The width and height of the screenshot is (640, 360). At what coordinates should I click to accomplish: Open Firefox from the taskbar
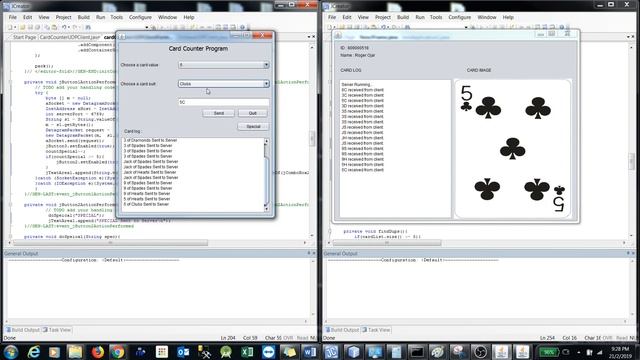pos(97,351)
